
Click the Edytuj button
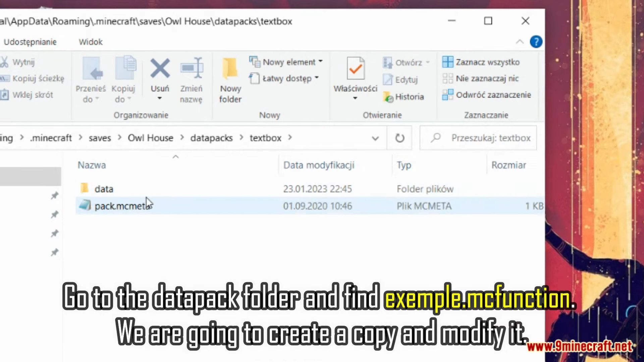400,80
